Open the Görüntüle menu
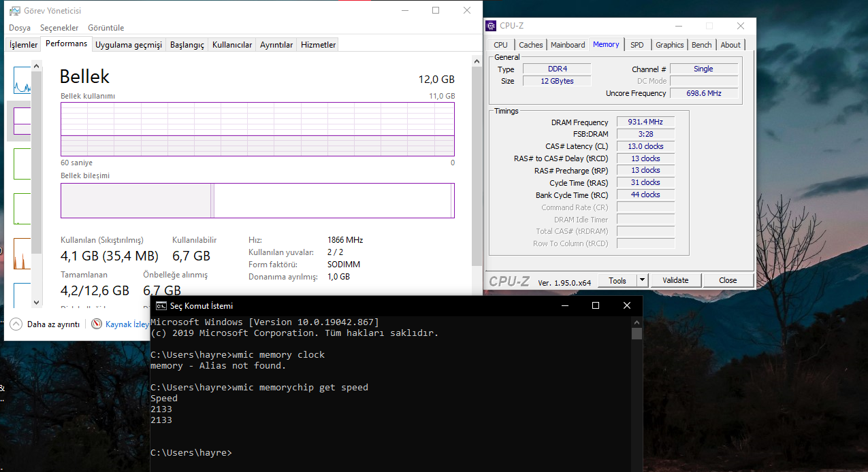The height and width of the screenshot is (472, 868). click(x=106, y=28)
